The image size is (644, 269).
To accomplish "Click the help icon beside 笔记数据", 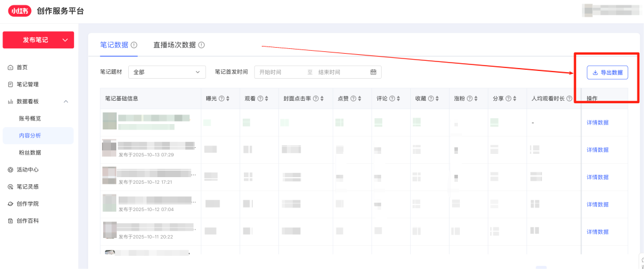I will click(134, 45).
